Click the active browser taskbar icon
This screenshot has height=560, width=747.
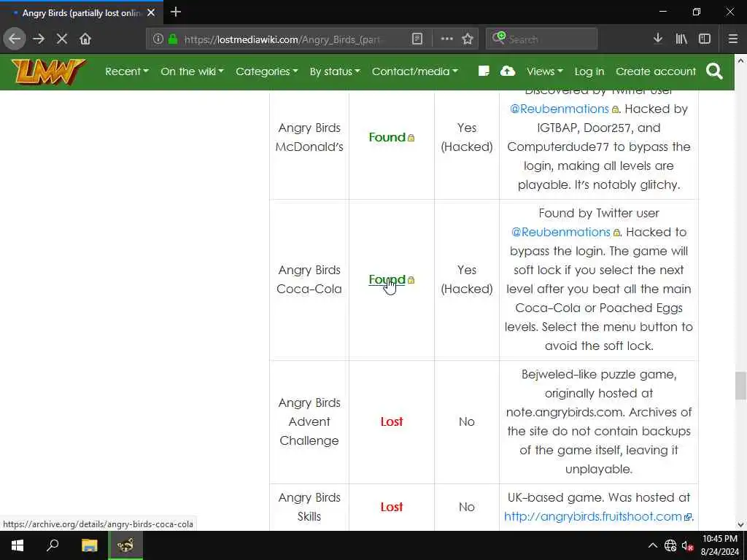(x=125, y=545)
